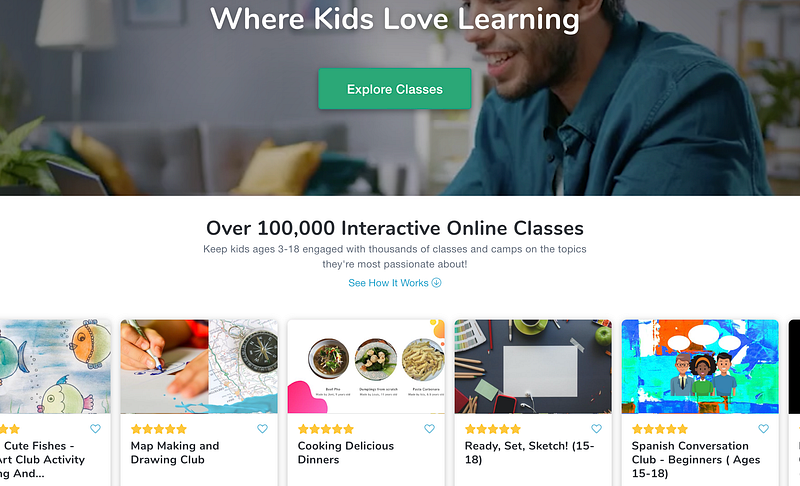Open the Ready, Set, Sketch! (15-18) title
The width and height of the screenshot is (800, 486).
(530, 453)
